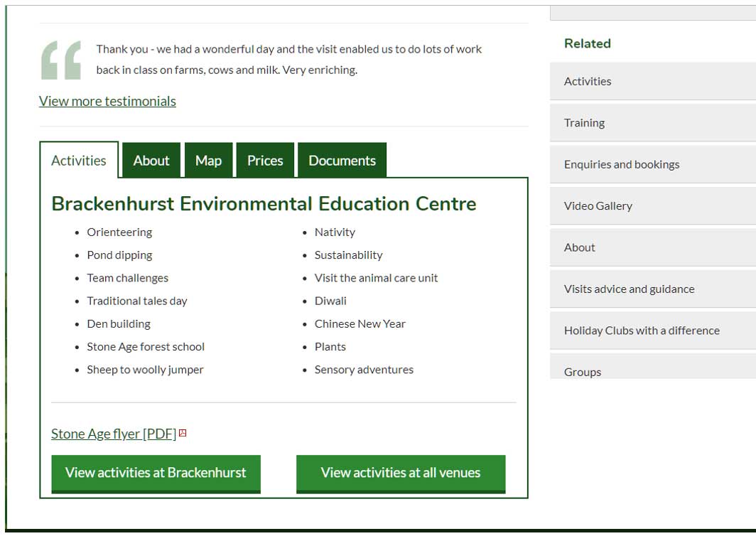The image size is (756, 541).
Task: Open Training in the Related sidebar
Action: (x=653, y=122)
